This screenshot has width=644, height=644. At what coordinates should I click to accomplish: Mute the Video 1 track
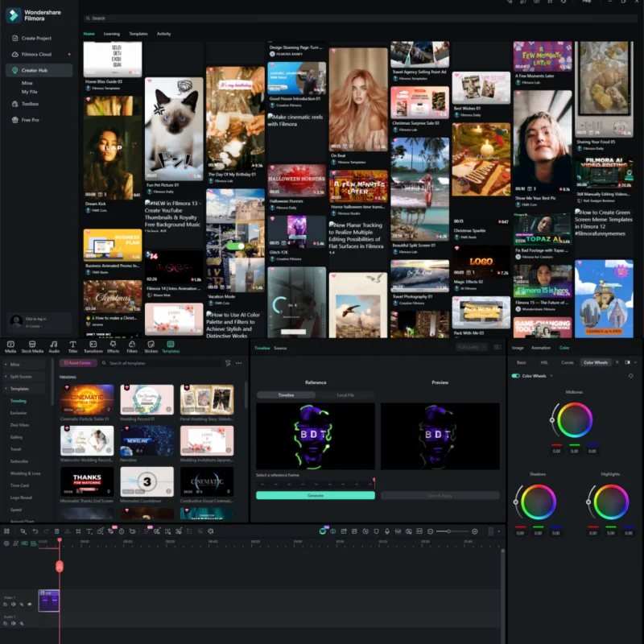pyautogui.click(x=13, y=604)
